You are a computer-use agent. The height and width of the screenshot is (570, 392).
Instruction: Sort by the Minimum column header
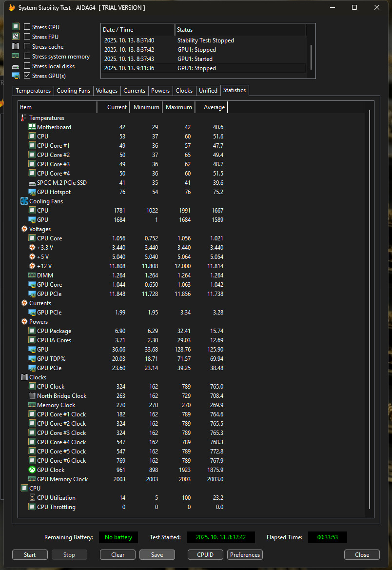click(146, 107)
